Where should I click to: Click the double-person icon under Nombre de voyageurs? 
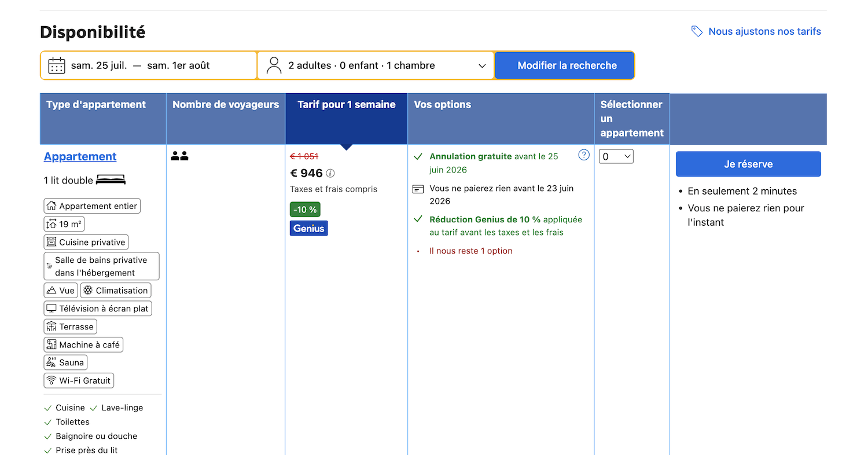click(x=179, y=155)
